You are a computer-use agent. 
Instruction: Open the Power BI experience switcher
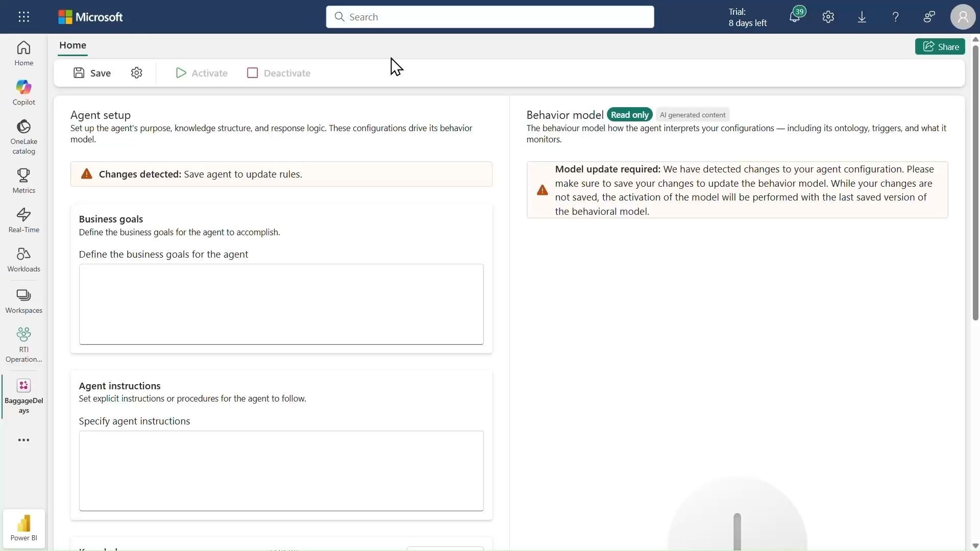tap(23, 528)
